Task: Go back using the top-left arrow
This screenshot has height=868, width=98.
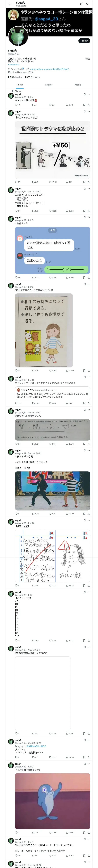Action: 9,4
